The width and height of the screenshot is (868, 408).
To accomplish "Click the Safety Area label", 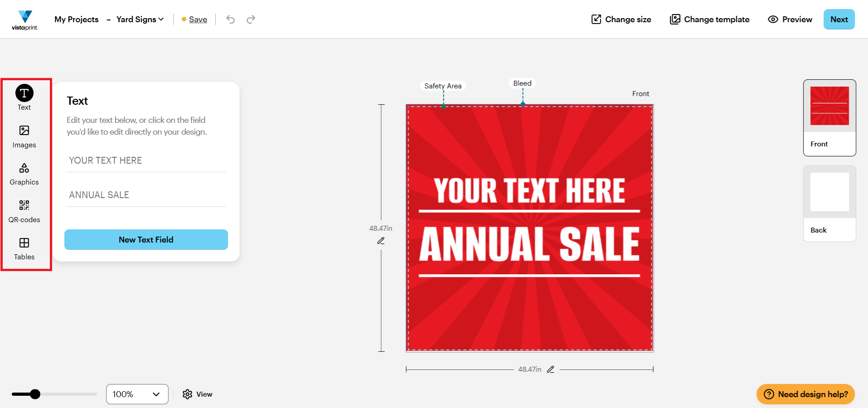I will click(443, 86).
